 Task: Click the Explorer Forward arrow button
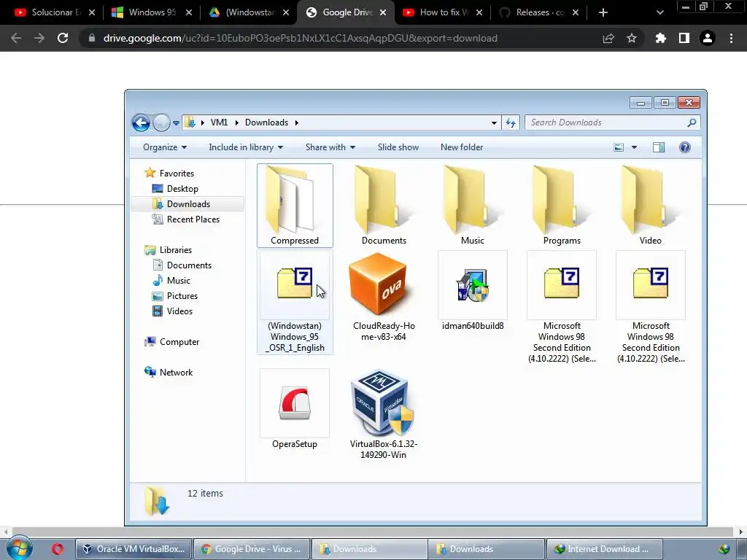point(161,122)
